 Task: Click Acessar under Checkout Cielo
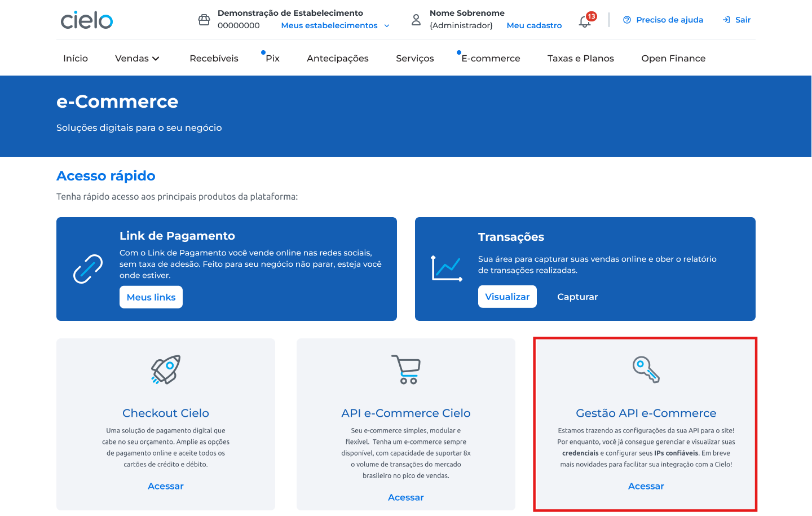click(x=166, y=486)
